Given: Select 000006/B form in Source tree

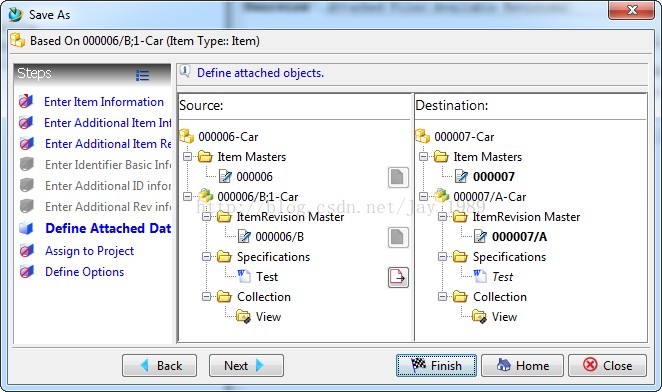Looking at the screenshot, I should click(x=279, y=237).
